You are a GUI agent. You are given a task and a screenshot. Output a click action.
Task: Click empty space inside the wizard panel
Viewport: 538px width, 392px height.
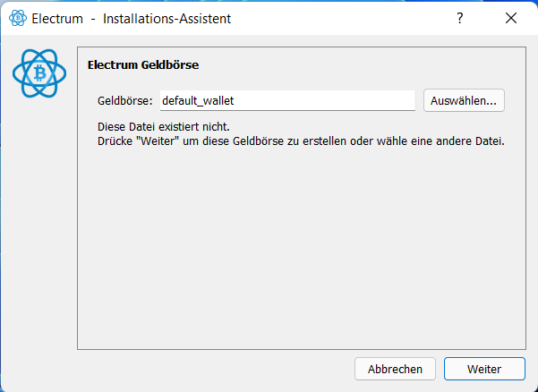click(302, 247)
